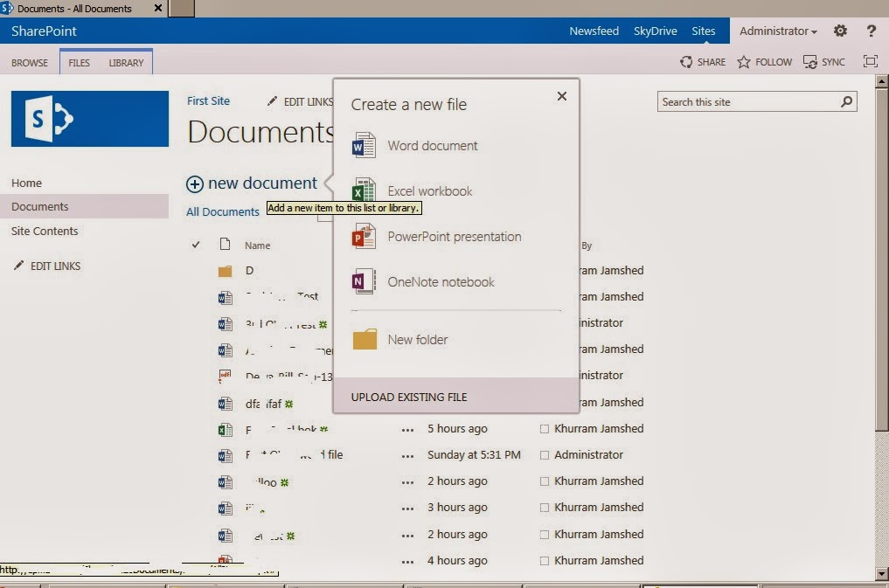
Task: Click UPLOAD EXISTING FILE
Action: [x=409, y=397]
